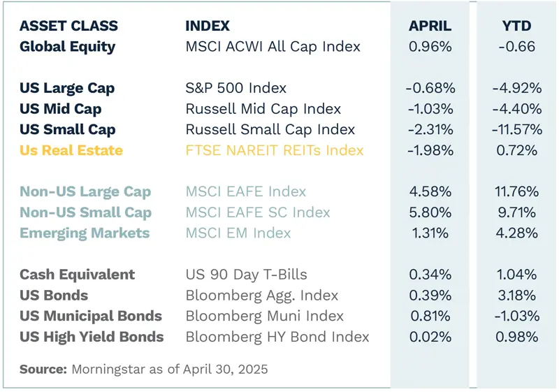The width and height of the screenshot is (559, 392).
Task: Select the MSCI EAFE SC Index entry
Action: [258, 212]
